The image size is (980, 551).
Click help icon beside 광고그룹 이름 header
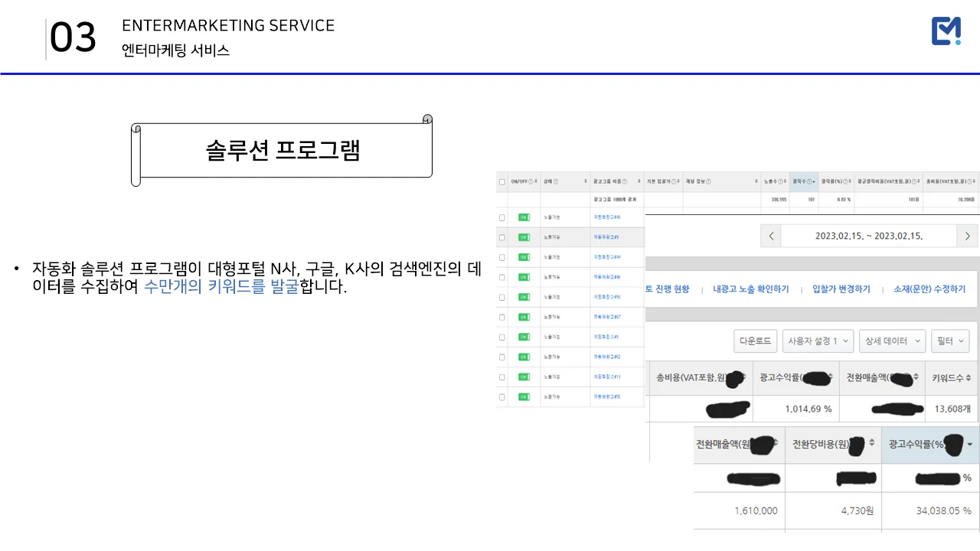[625, 181]
